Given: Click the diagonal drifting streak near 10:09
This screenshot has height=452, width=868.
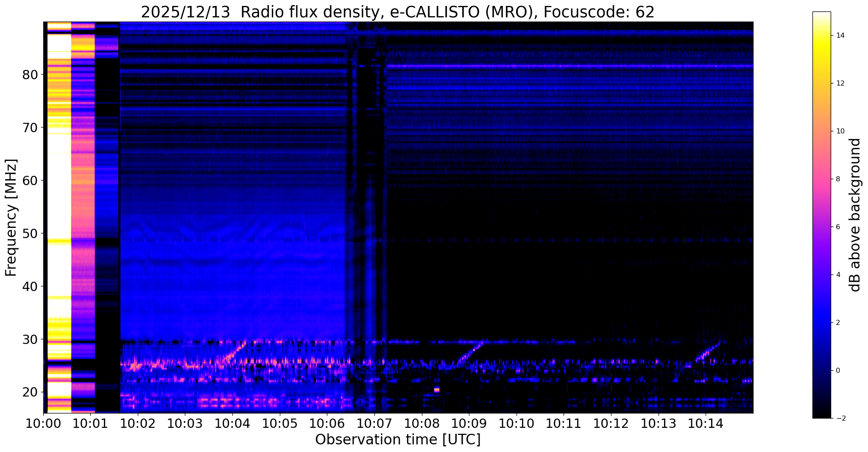Looking at the screenshot, I should point(470,352).
